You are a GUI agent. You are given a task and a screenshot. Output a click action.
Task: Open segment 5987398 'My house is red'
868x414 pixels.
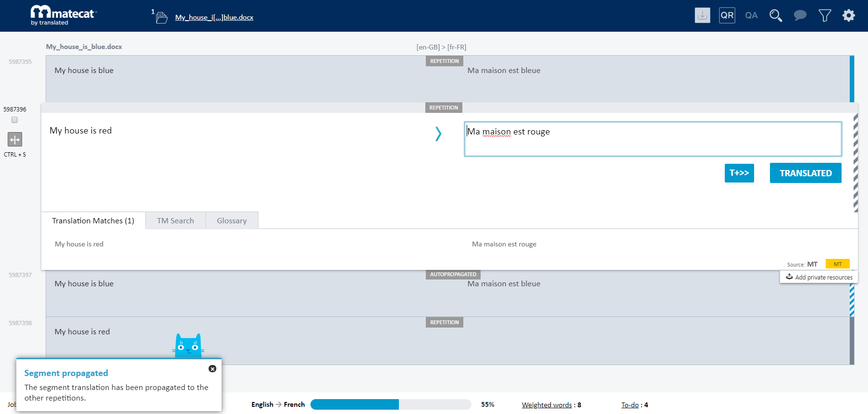tap(82, 332)
